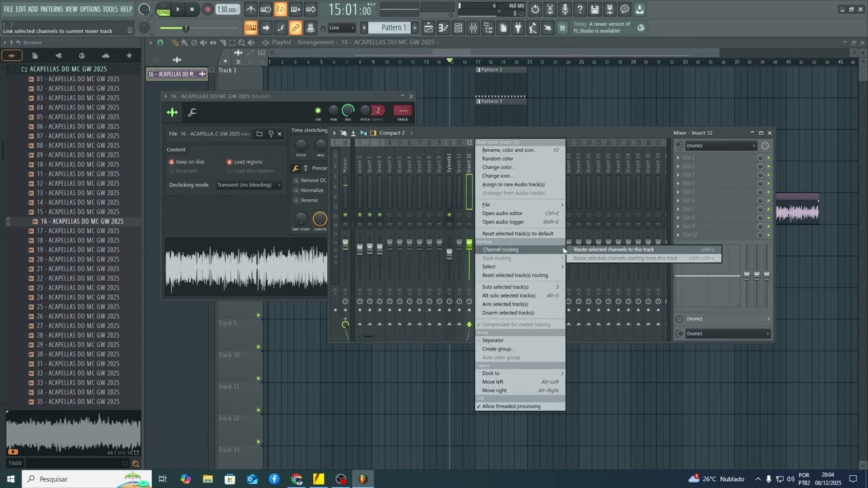
Task: Select Rename, color and icon entry
Action: click(520, 150)
